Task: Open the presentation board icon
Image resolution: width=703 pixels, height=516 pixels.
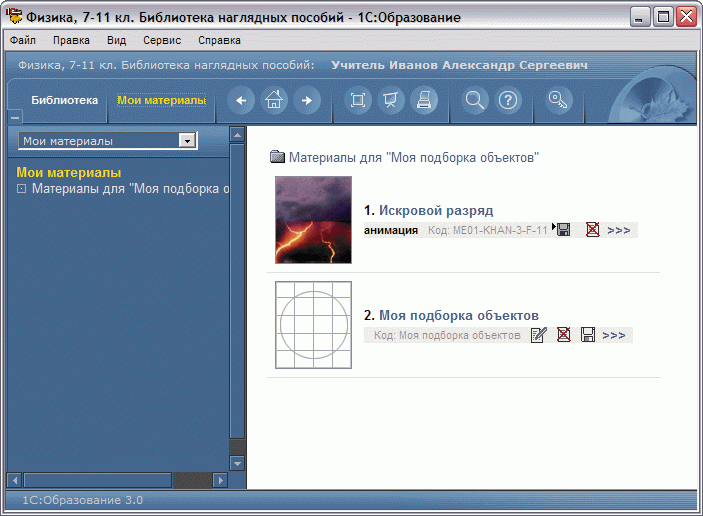Action: click(391, 100)
